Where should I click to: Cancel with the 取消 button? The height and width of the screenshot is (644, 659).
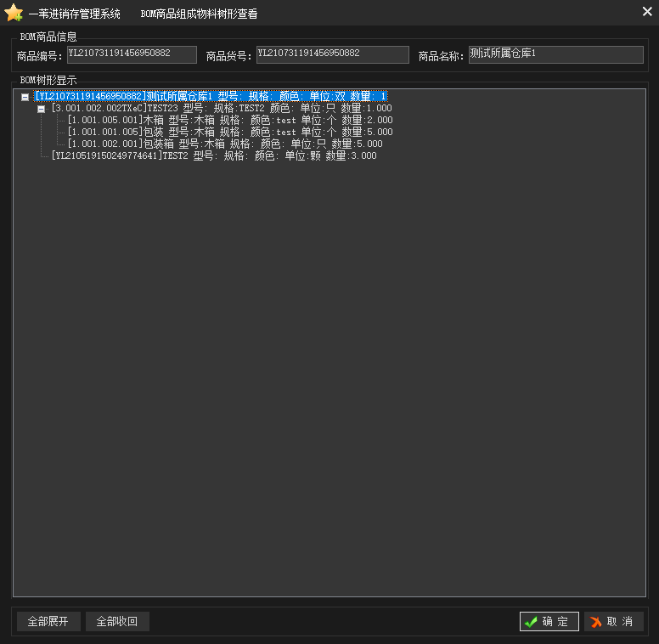click(614, 621)
